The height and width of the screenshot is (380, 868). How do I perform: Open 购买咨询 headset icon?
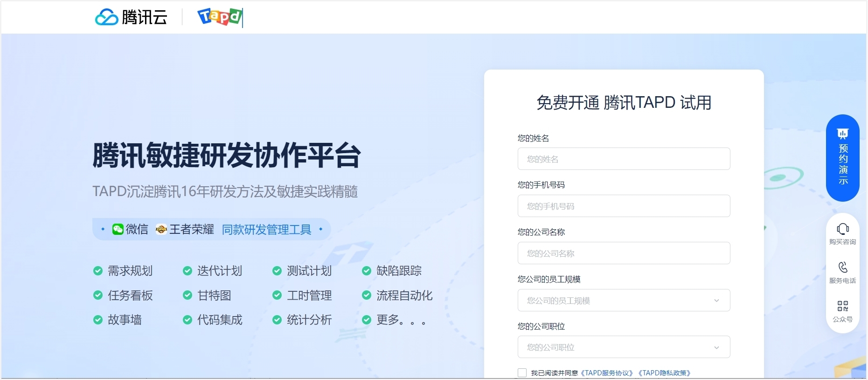click(x=843, y=229)
